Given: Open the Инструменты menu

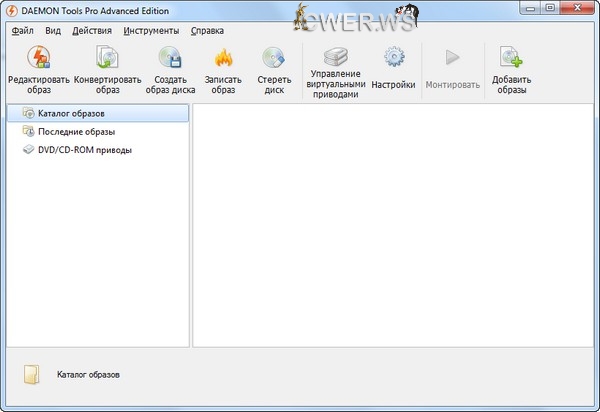Looking at the screenshot, I should [152, 30].
